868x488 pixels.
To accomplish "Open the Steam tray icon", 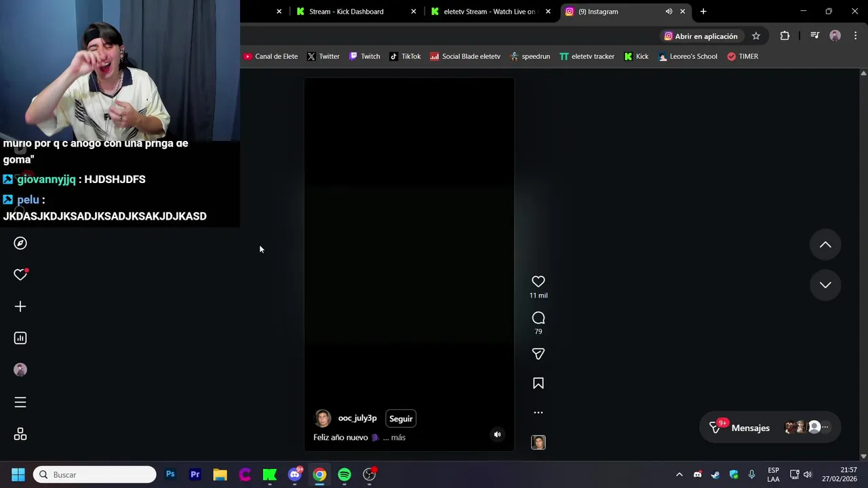I will tap(715, 474).
